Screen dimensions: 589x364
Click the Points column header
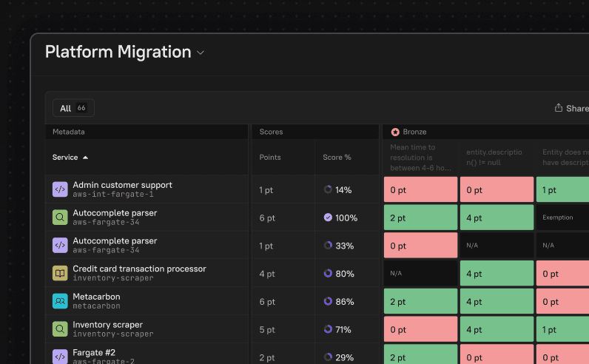point(270,158)
